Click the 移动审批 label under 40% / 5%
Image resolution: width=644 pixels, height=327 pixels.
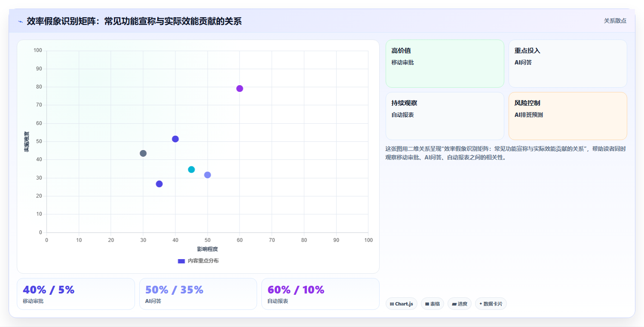33,301
